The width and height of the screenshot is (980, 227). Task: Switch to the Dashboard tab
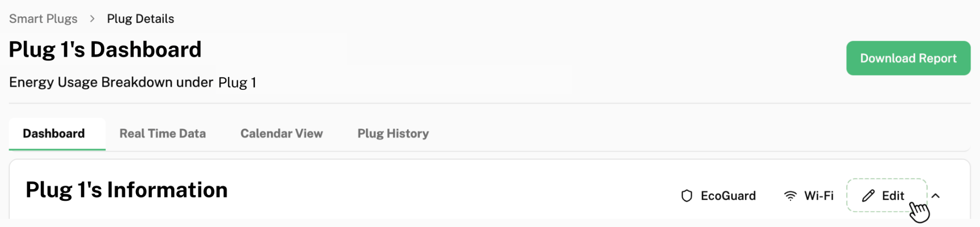54,134
